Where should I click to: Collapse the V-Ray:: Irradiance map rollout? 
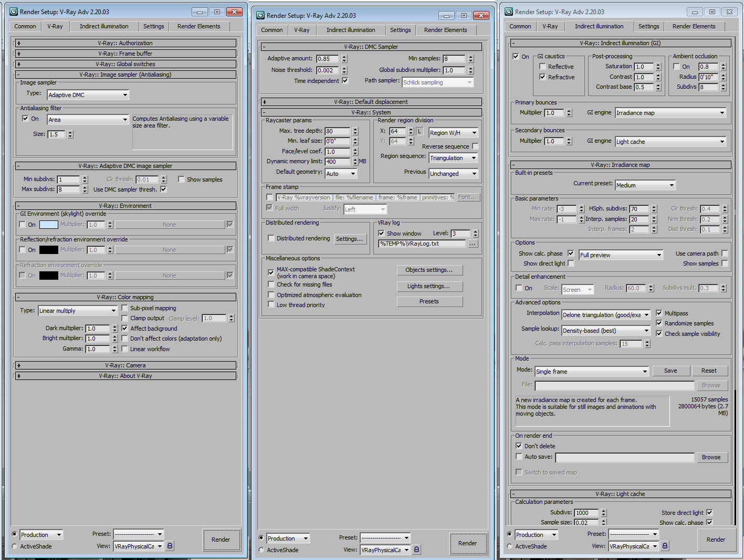(621, 165)
